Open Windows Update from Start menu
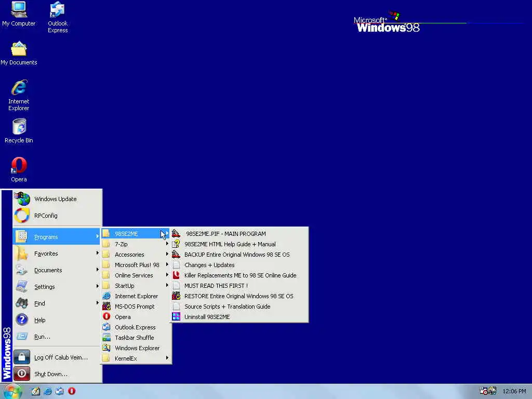This screenshot has width=532, height=399. [x=57, y=199]
